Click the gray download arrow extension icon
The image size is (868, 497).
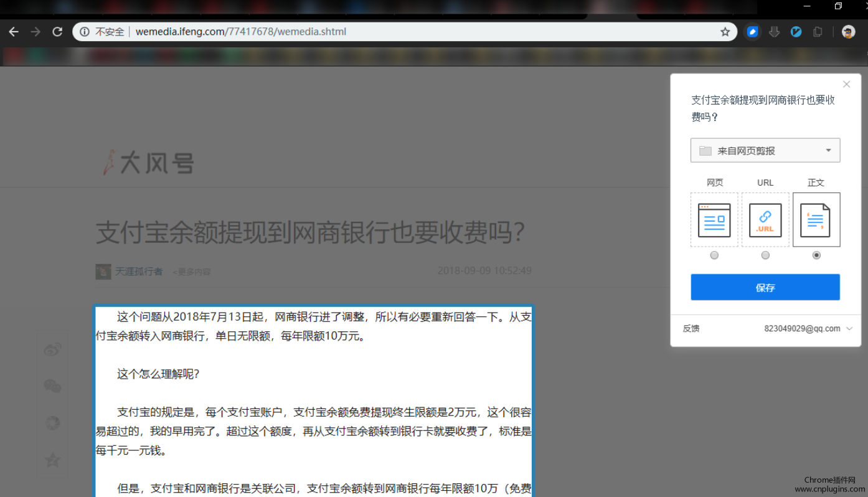click(x=774, y=32)
